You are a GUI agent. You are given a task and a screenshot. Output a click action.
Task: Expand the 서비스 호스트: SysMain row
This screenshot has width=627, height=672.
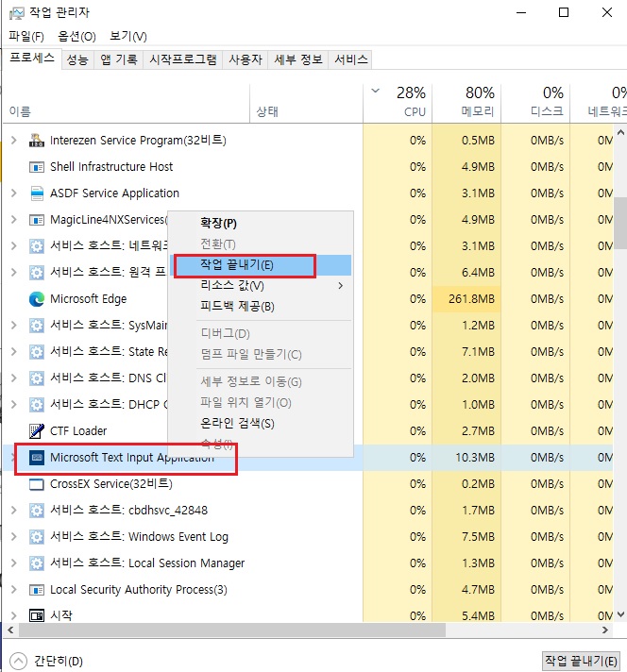click(x=14, y=326)
